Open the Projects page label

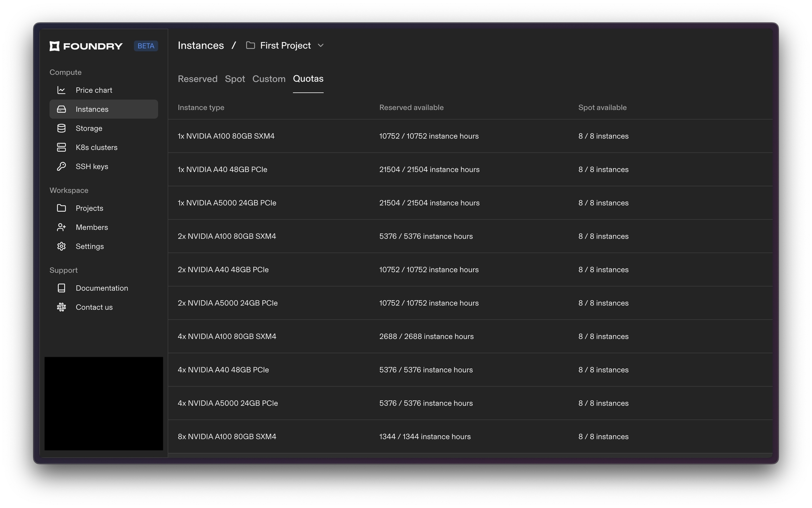tap(90, 208)
